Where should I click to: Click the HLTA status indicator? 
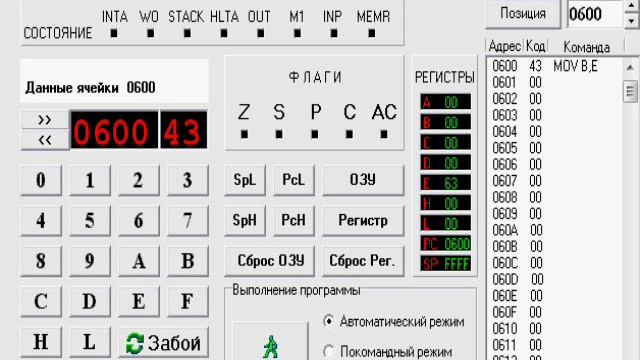pyautogui.click(x=224, y=33)
